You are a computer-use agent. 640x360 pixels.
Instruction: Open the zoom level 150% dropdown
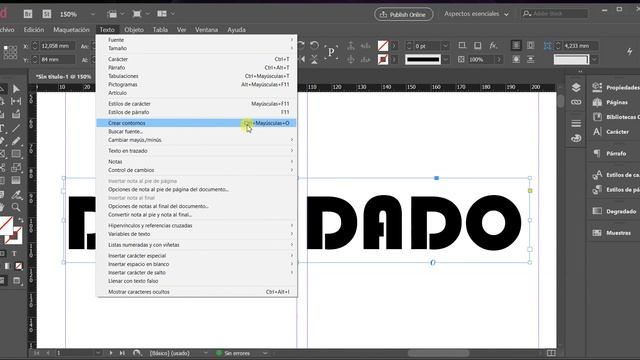pyautogui.click(x=93, y=14)
